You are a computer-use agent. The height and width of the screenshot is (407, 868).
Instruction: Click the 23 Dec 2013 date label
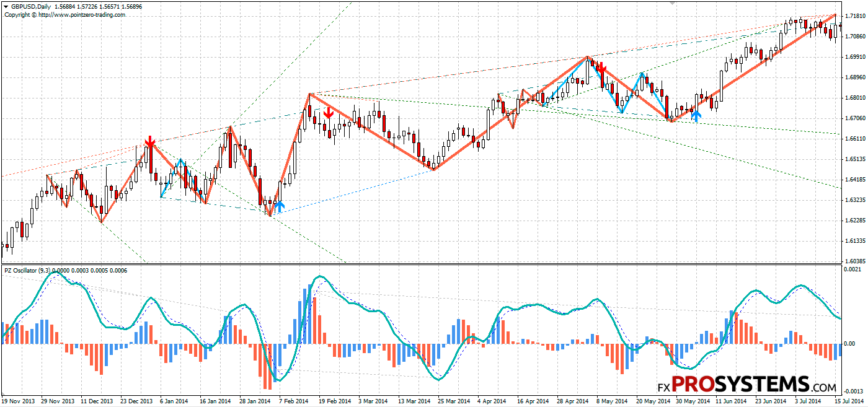136,401
